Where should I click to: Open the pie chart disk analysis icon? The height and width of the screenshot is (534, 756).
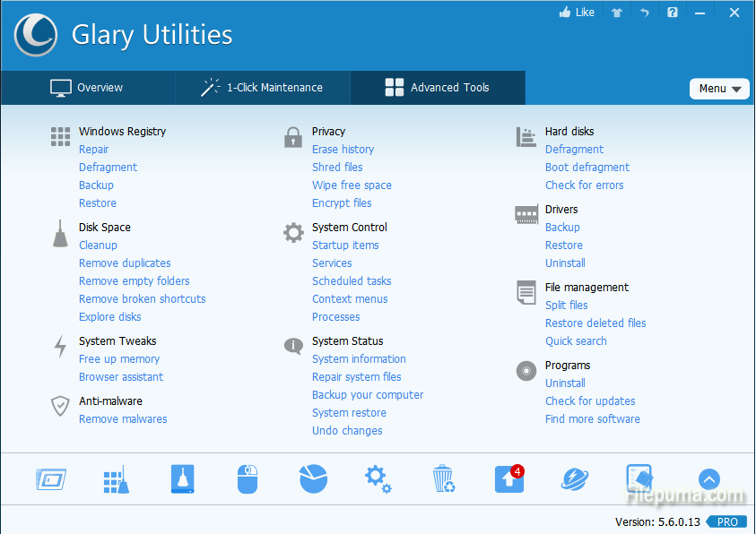[x=313, y=479]
